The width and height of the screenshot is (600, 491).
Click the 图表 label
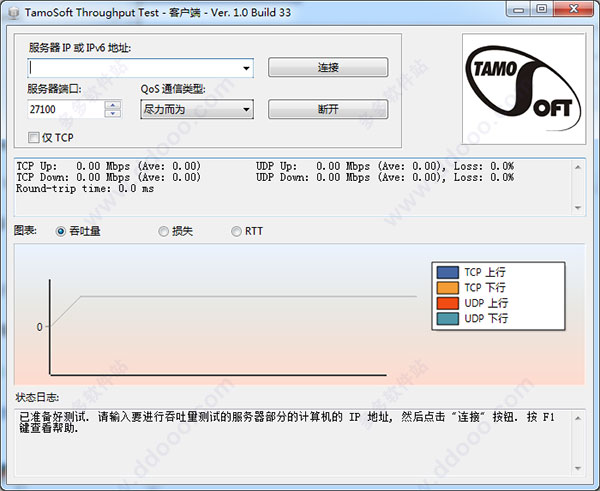[x=25, y=230]
